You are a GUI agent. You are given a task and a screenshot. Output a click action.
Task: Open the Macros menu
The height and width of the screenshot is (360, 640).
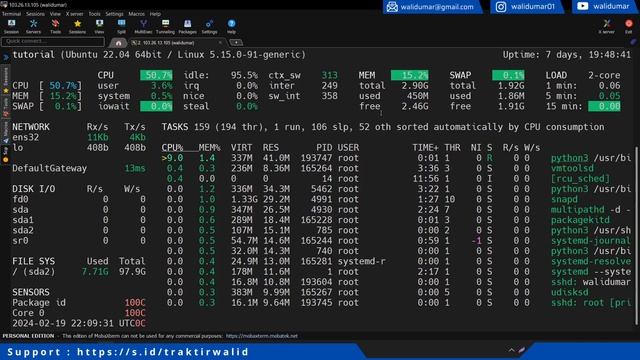[x=136, y=14]
